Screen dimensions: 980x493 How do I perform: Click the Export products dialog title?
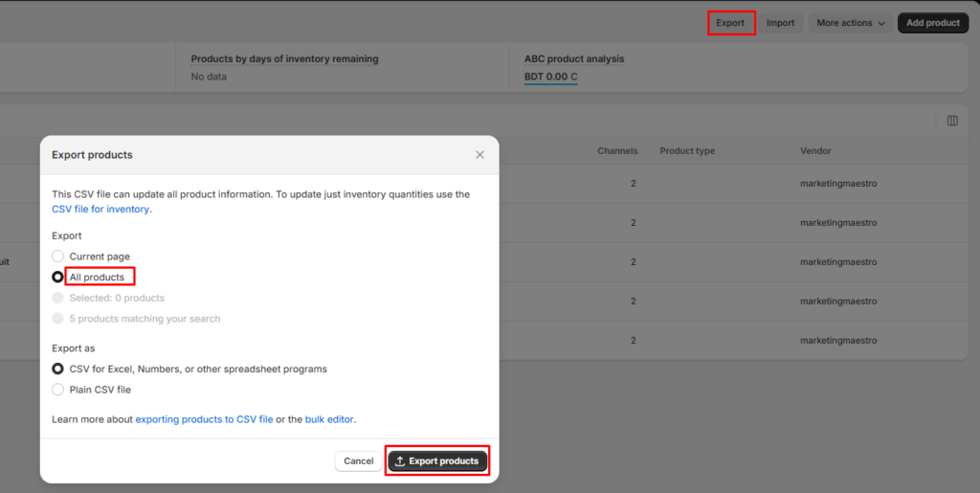pyautogui.click(x=92, y=155)
